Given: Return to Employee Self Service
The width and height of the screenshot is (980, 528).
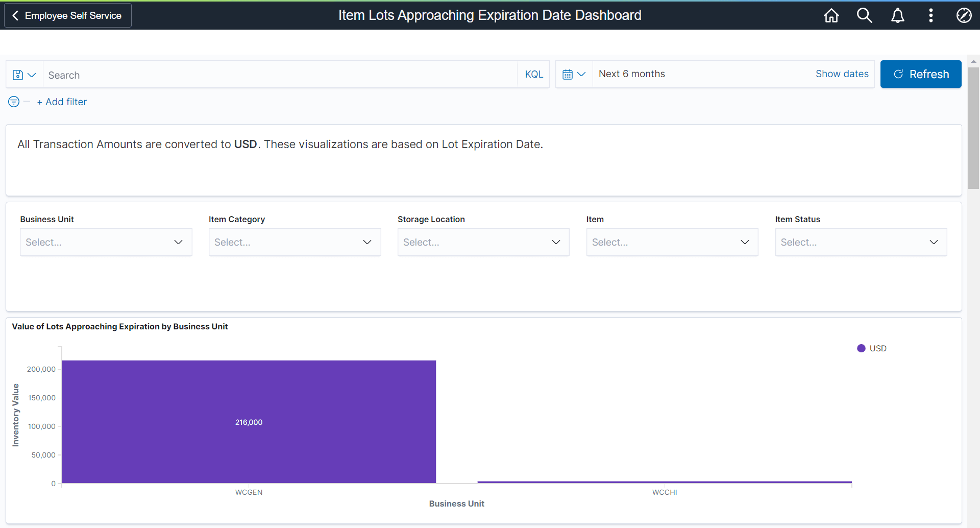Looking at the screenshot, I should click(67, 15).
